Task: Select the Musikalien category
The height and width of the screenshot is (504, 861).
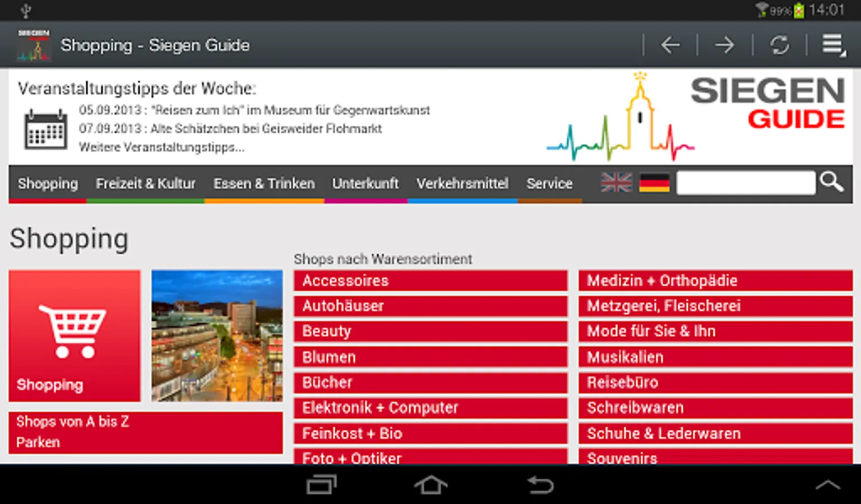Action: click(x=715, y=357)
